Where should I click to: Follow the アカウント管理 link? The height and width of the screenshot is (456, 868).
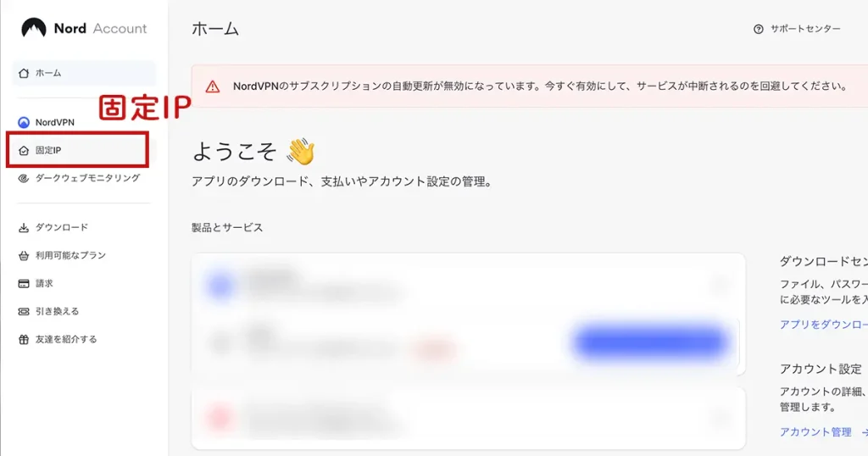click(815, 431)
